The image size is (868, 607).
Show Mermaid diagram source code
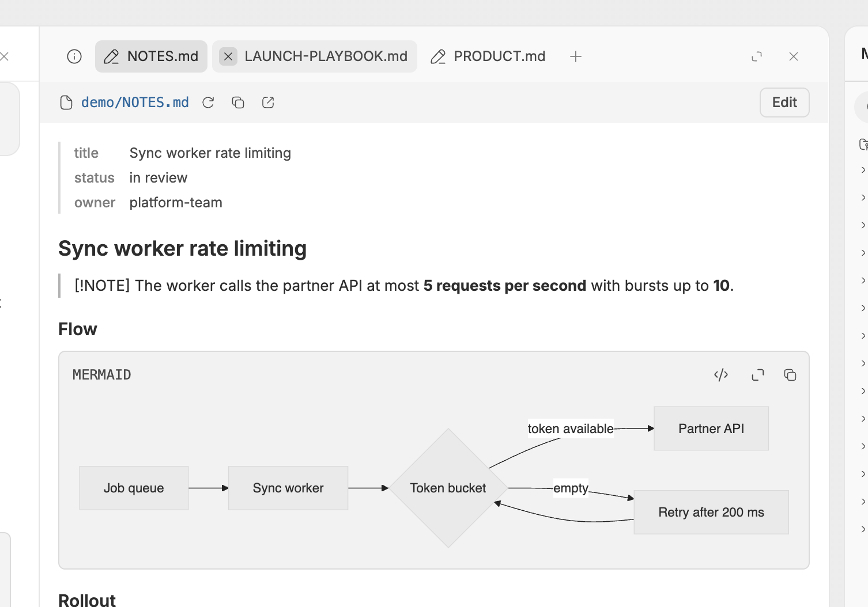tap(721, 375)
